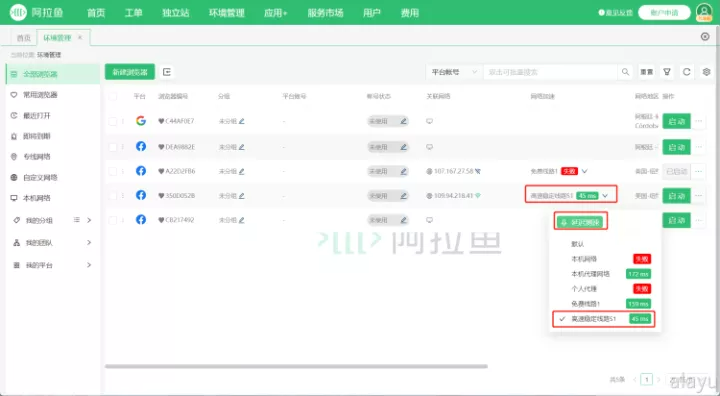
Task: Click the close-all-tabs circle icon at the right
Action: [705, 36]
